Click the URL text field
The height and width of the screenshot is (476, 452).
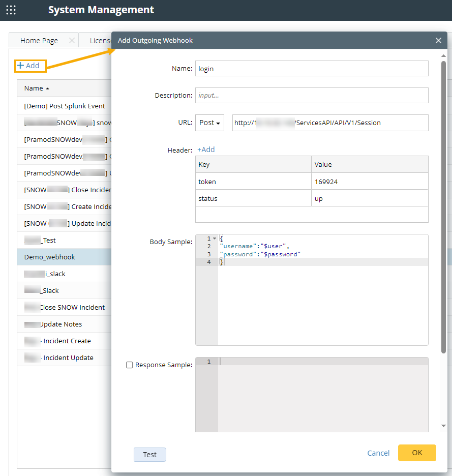pyautogui.click(x=330, y=123)
